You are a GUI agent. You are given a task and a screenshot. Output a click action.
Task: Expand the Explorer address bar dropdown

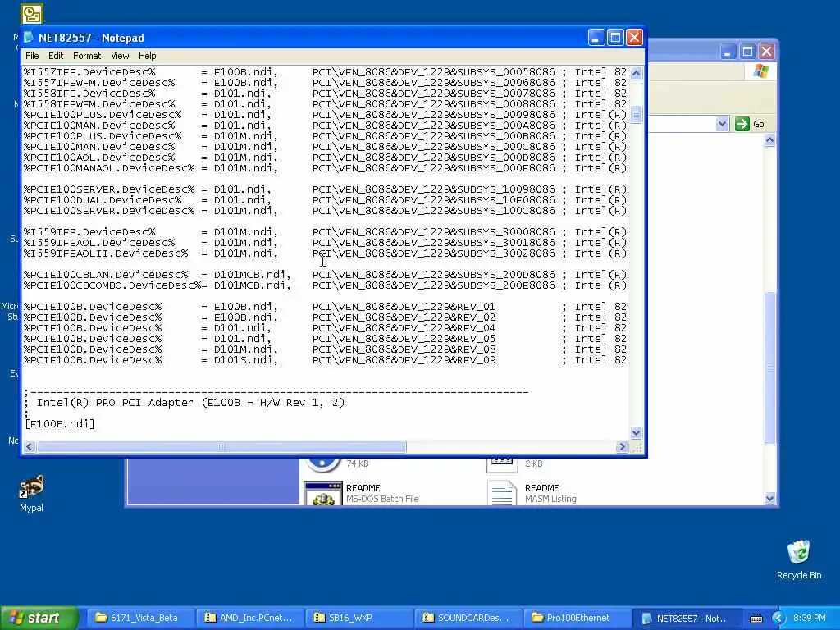pos(722,124)
